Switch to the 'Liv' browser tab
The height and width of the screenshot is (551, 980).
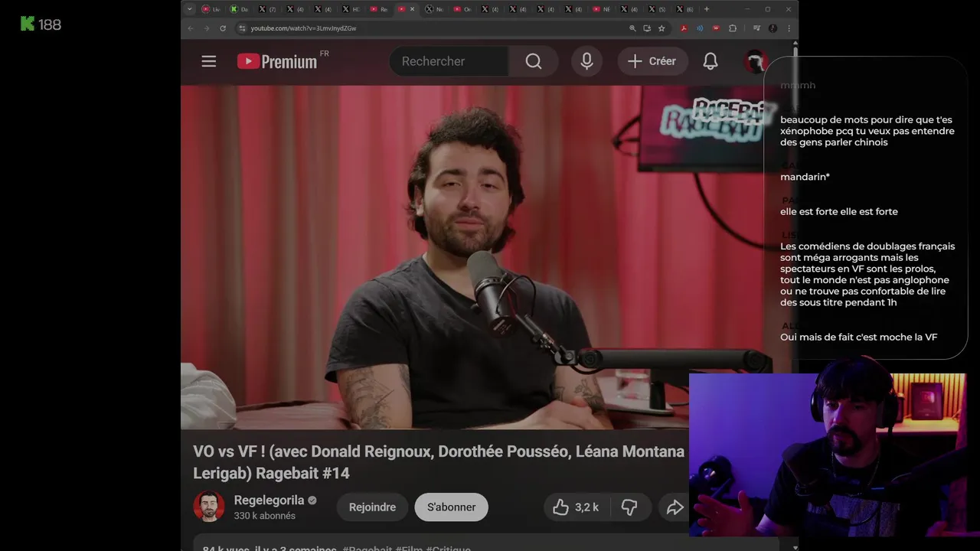point(210,9)
